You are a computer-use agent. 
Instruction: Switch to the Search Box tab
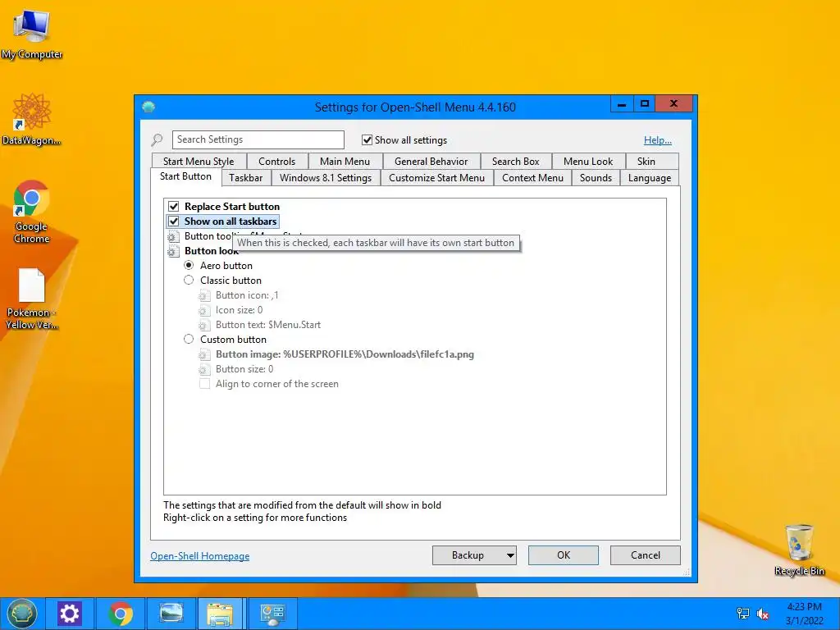[x=515, y=162]
